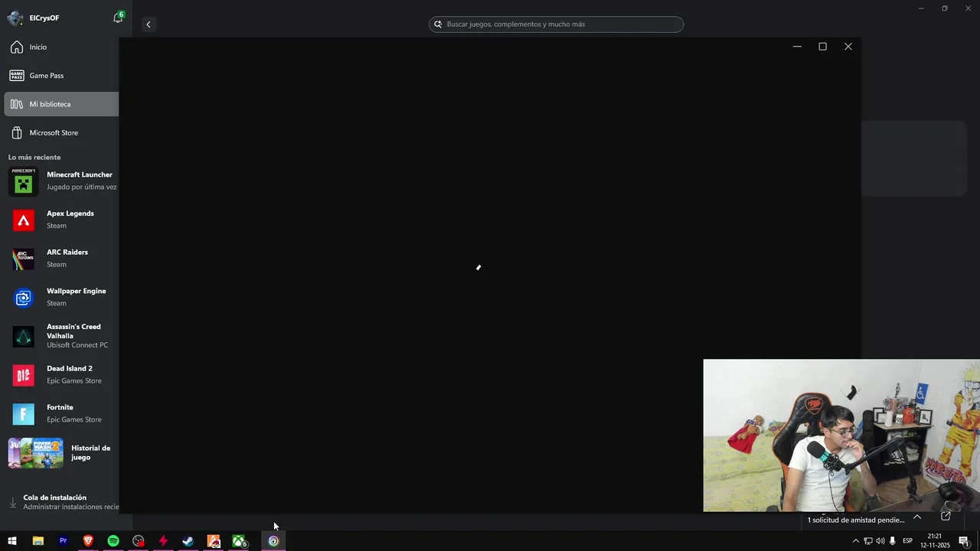Open the Game Pass section
Screen dimensions: 980x551
tap(61, 76)
